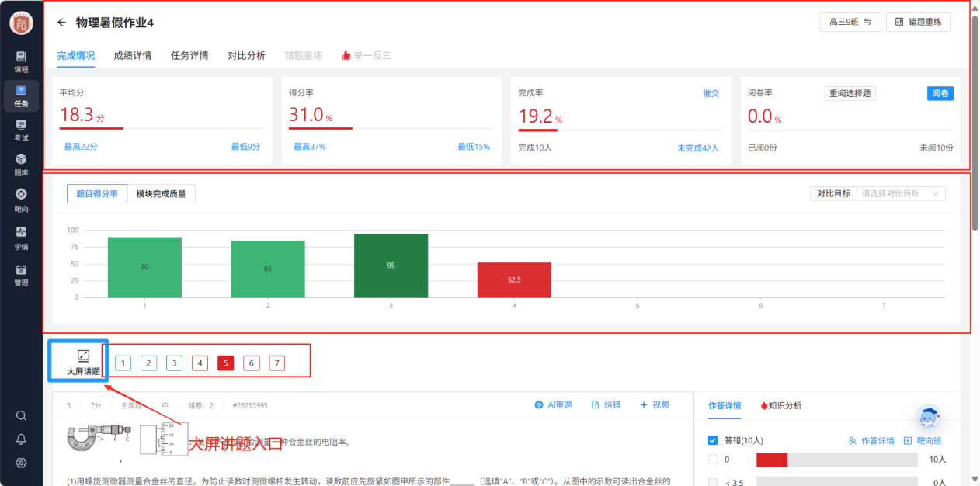
Task: Select the 作答详情 panel tab
Action: (x=725, y=405)
